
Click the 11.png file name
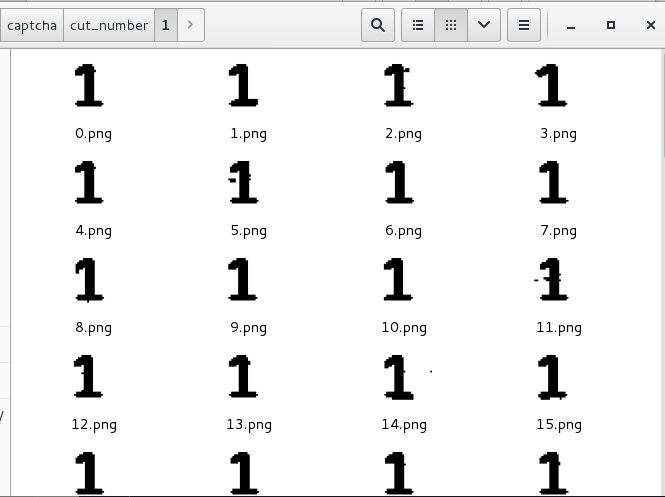[559, 328]
